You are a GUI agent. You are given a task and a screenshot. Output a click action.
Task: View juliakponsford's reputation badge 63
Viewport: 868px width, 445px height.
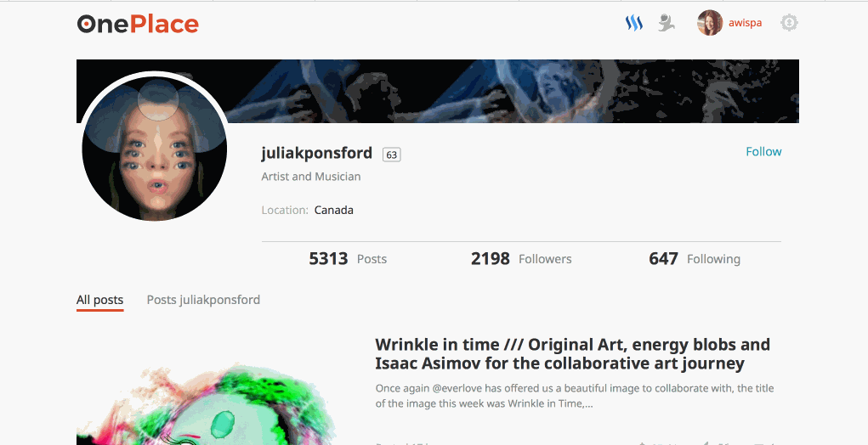coord(391,155)
